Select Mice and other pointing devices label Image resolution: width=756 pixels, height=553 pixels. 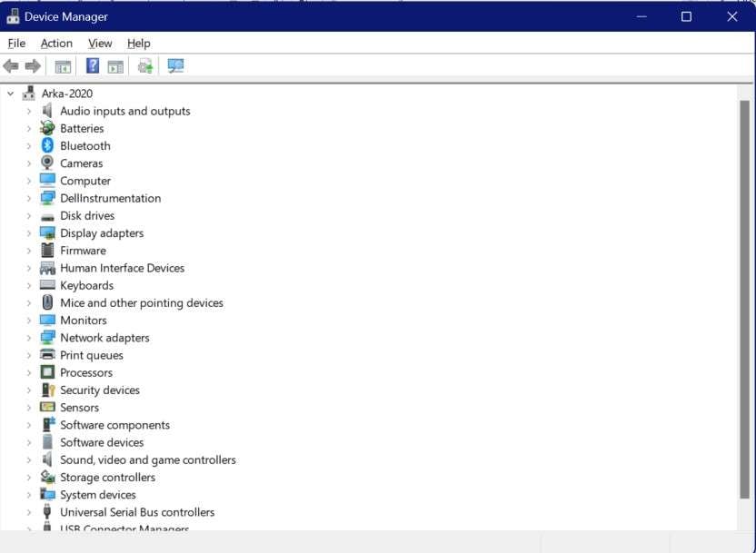142,303
